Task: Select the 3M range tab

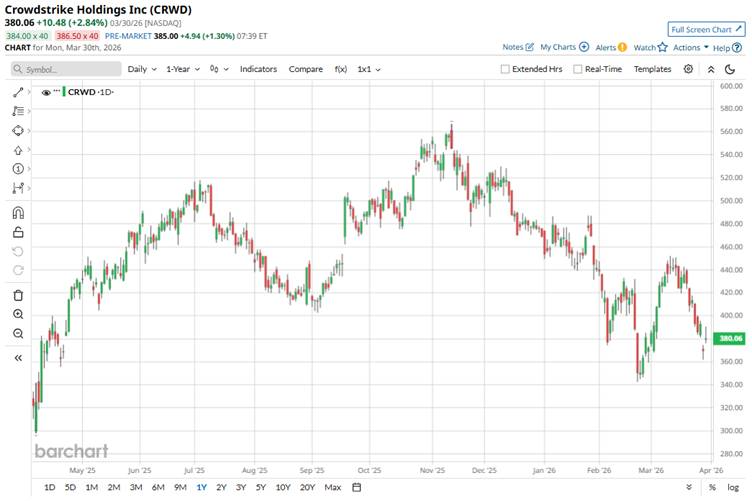Action: coord(136,487)
